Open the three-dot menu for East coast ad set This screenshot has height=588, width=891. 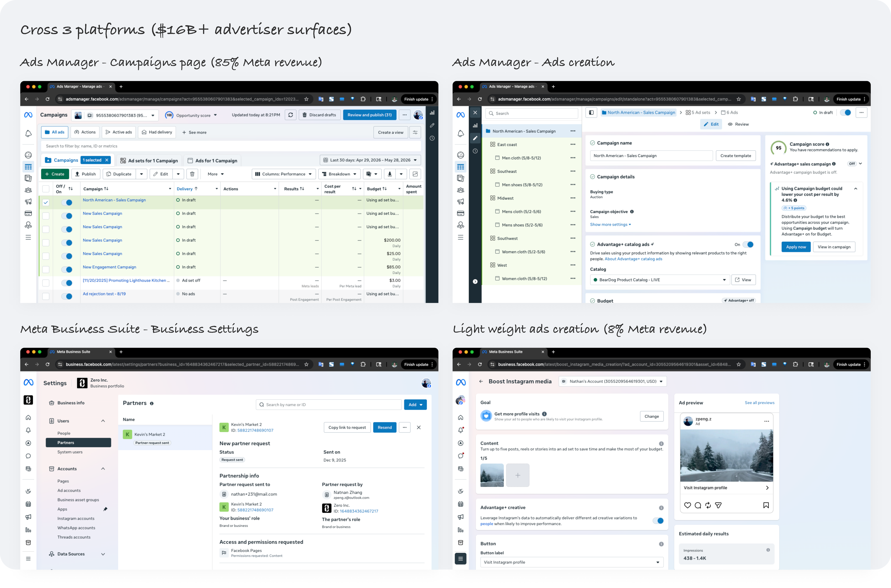coord(573,144)
